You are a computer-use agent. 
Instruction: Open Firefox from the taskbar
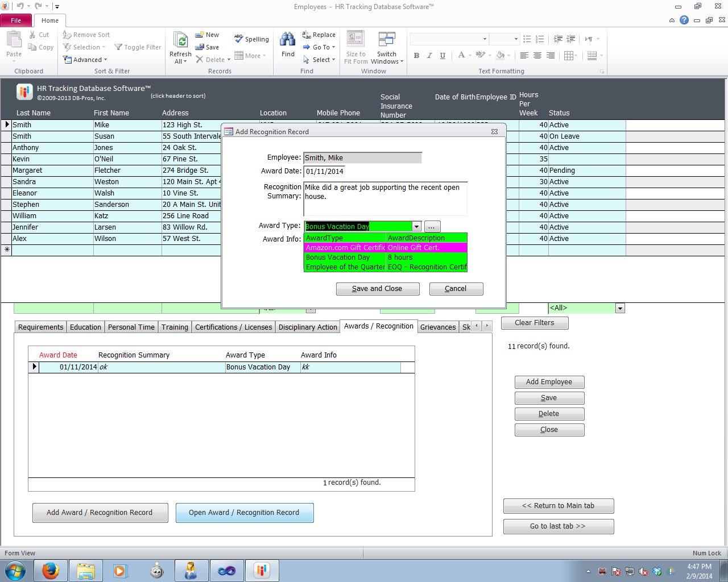coord(51,570)
